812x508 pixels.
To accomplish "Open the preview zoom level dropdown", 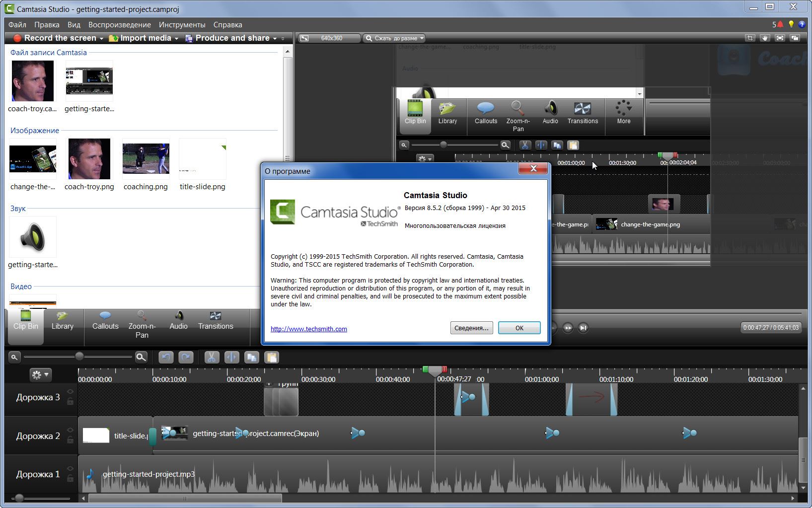I will pos(394,38).
